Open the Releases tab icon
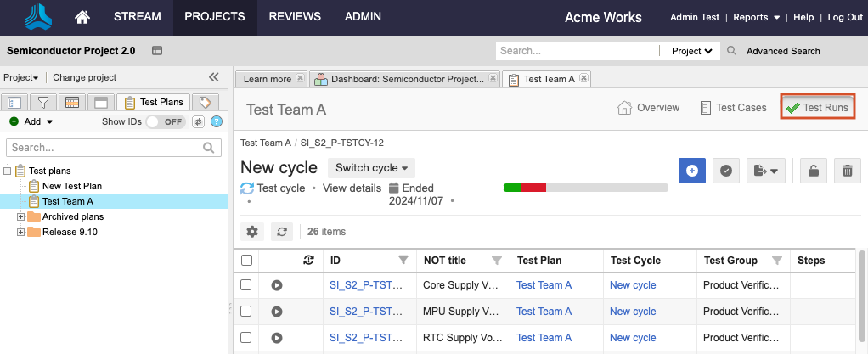 (101, 103)
